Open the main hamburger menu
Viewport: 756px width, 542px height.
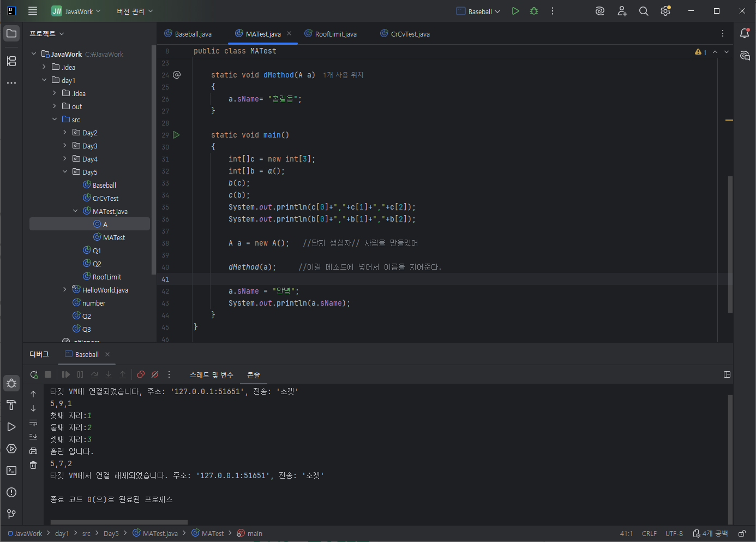(x=33, y=11)
